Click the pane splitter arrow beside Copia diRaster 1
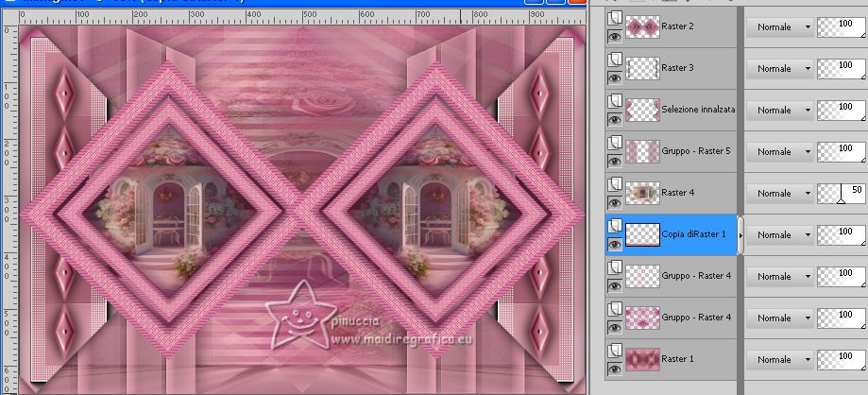Image resolution: width=868 pixels, height=395 pixels. tap(740, 235)
